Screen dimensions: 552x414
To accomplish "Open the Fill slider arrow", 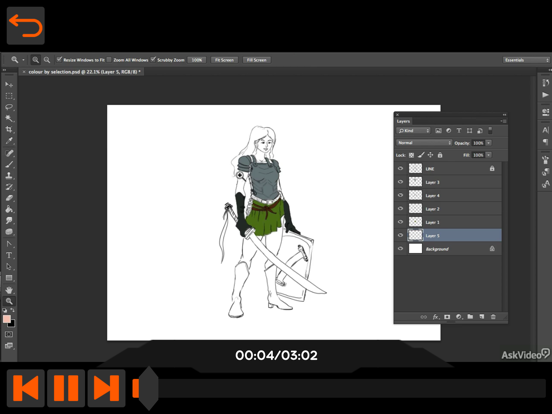I will [x=489, y=155].
